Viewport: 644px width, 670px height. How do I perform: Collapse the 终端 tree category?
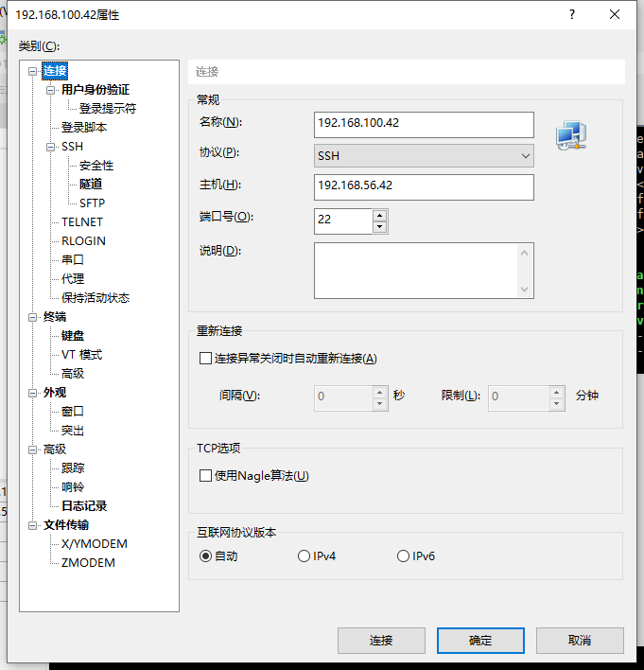click(x=34, y=317)
